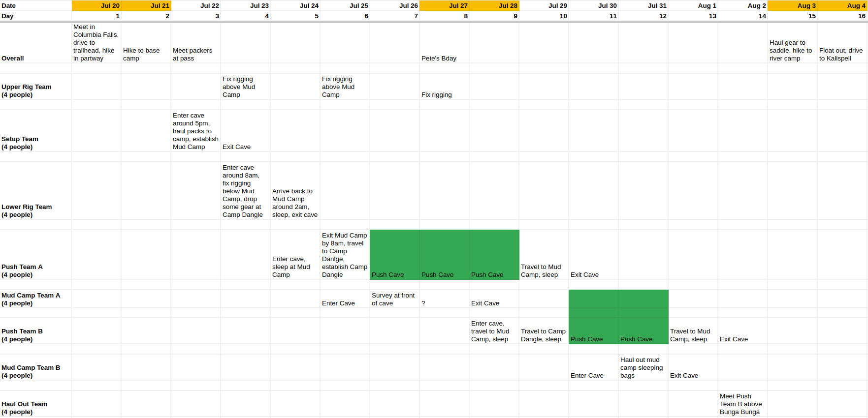Select the 'Push Team B' row label
The image size is (868, 418).
point(35,331)
